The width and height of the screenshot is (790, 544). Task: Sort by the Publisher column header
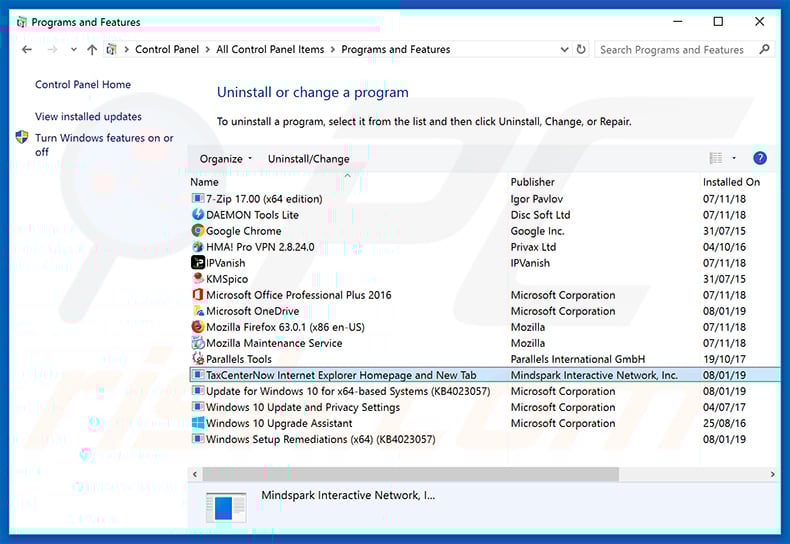(533, 182)
